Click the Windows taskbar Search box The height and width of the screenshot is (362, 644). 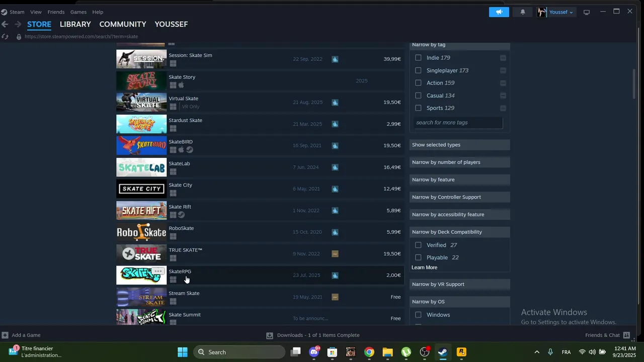(x=239, y=352)
